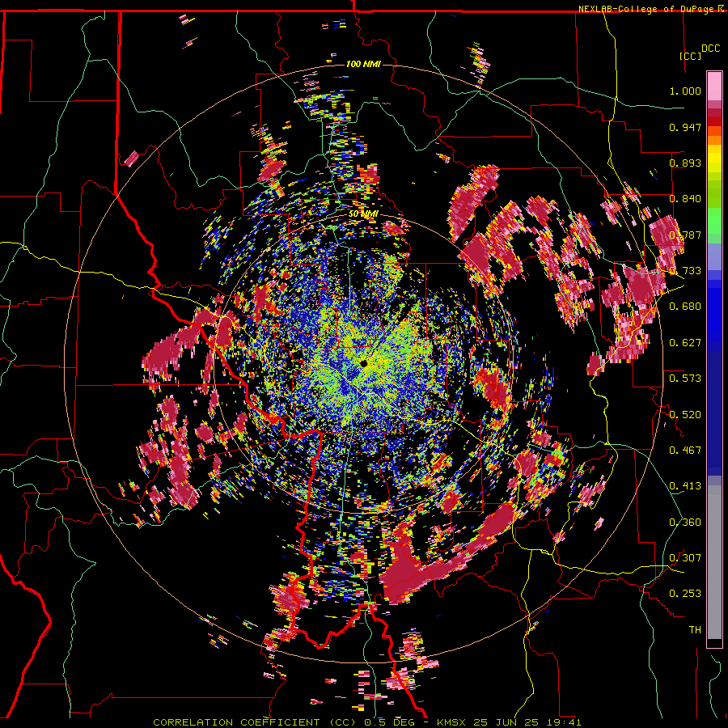Select the 0.413 legend value
This screenshot has height=728, width=728.
pos(685,486)
